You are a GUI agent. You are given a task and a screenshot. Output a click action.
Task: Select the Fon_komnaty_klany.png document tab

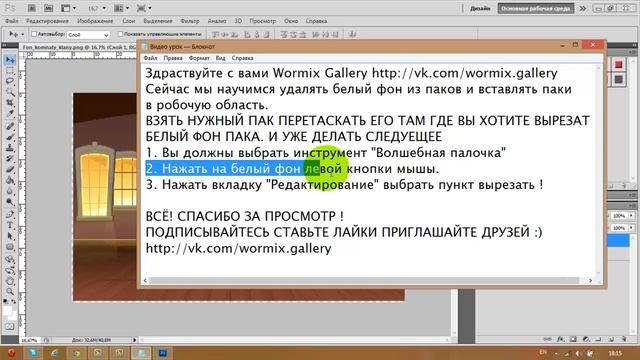point(79,47)
